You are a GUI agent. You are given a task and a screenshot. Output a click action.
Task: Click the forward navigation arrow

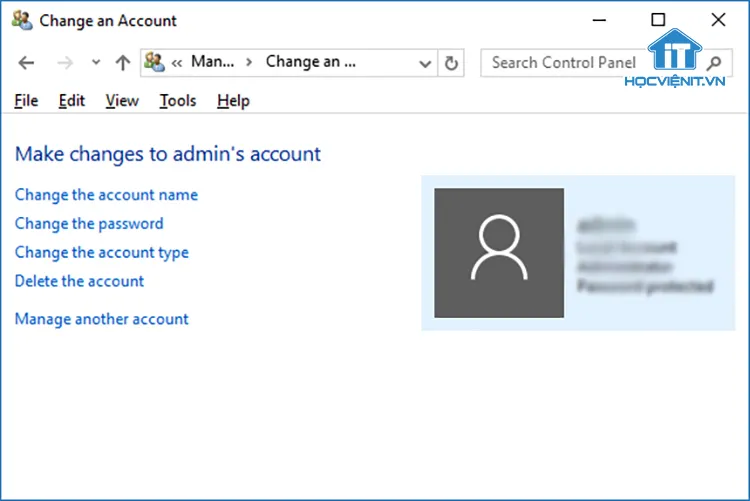(x=65, y=63)
